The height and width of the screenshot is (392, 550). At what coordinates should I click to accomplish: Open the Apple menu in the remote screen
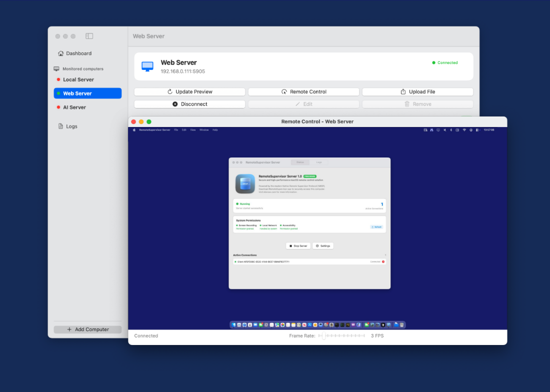134,130
